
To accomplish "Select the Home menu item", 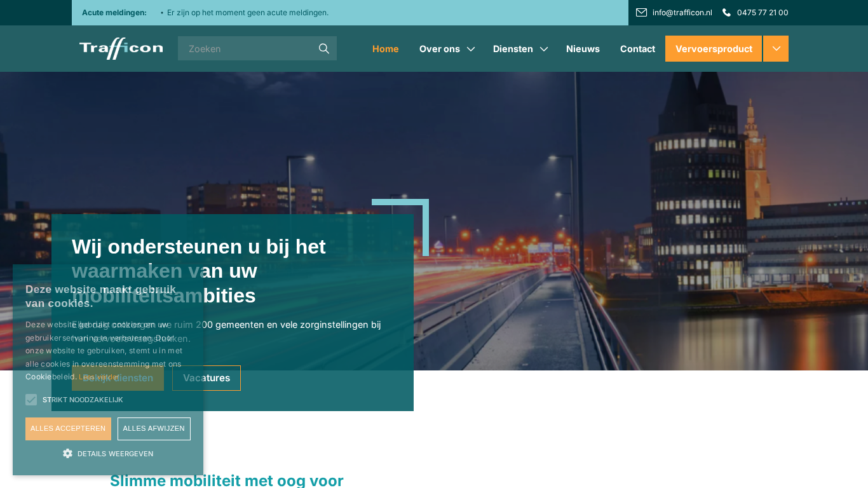I will point(385,48).
